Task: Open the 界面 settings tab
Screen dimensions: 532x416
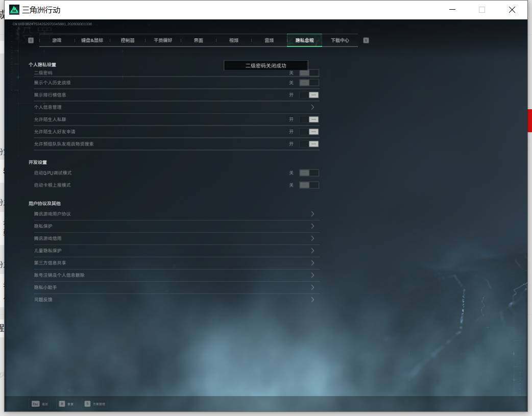Action: 199,40
